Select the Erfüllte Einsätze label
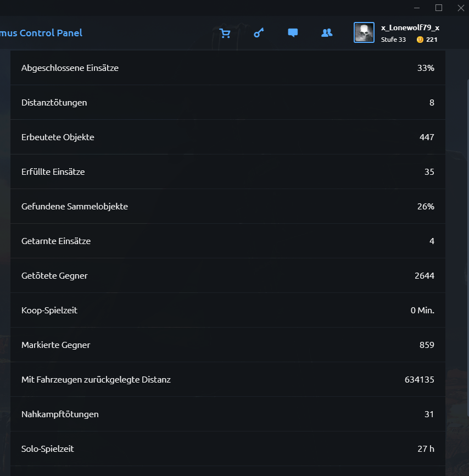Screen dimensions: 469x476 click(x=53, y=172)
